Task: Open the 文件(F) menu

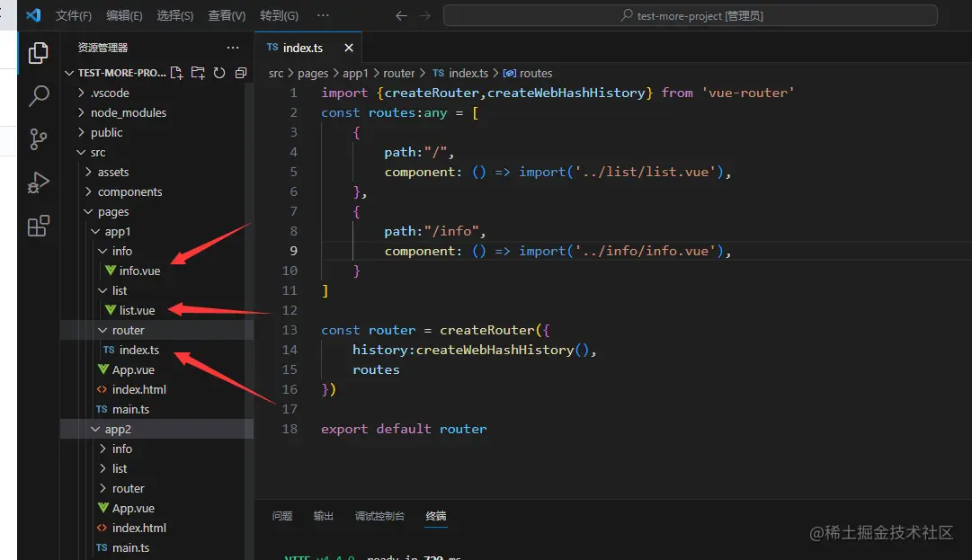Action: click(73, 15)
